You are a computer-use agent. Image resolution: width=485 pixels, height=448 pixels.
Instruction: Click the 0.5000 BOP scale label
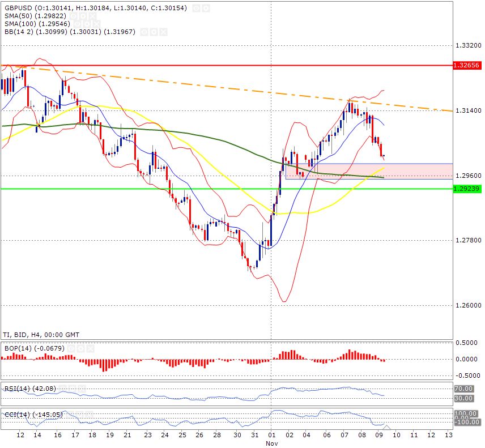click(x=466, y=343)
